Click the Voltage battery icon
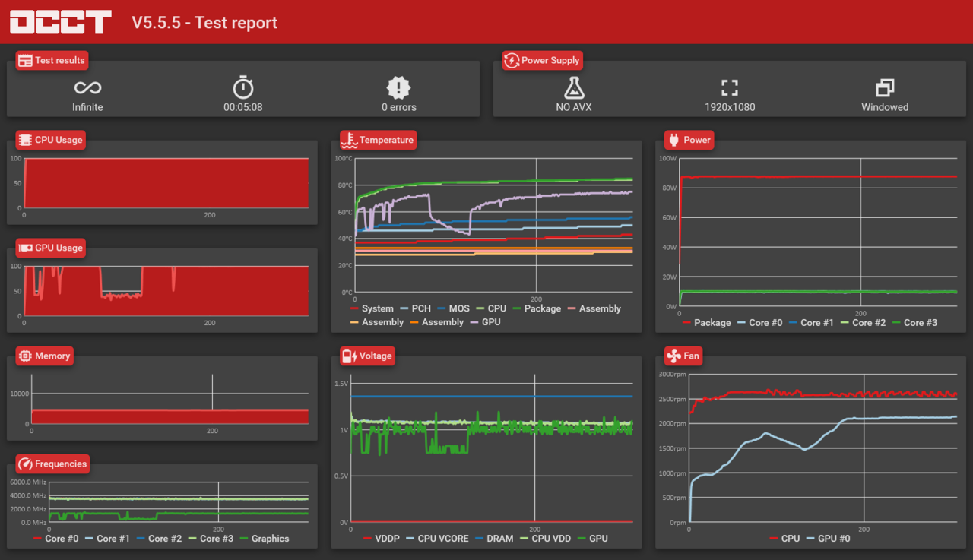The image size is (973, 560). coord(350,356)
